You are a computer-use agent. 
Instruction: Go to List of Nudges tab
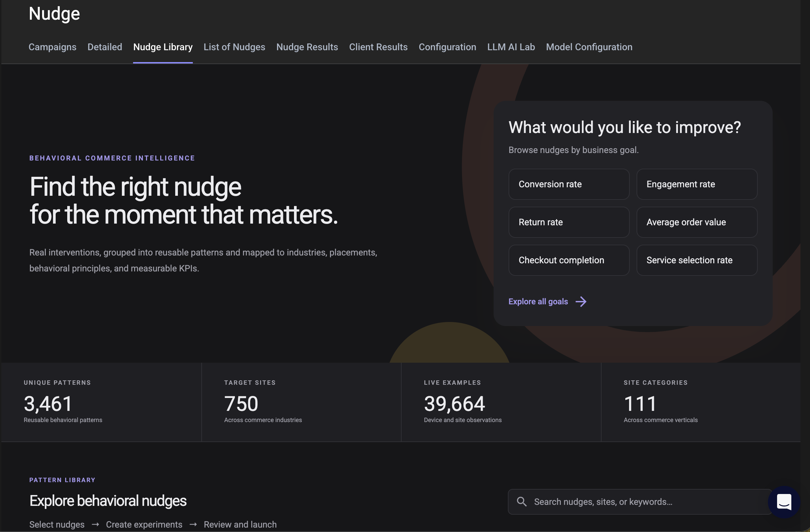[x=235, y=47]
